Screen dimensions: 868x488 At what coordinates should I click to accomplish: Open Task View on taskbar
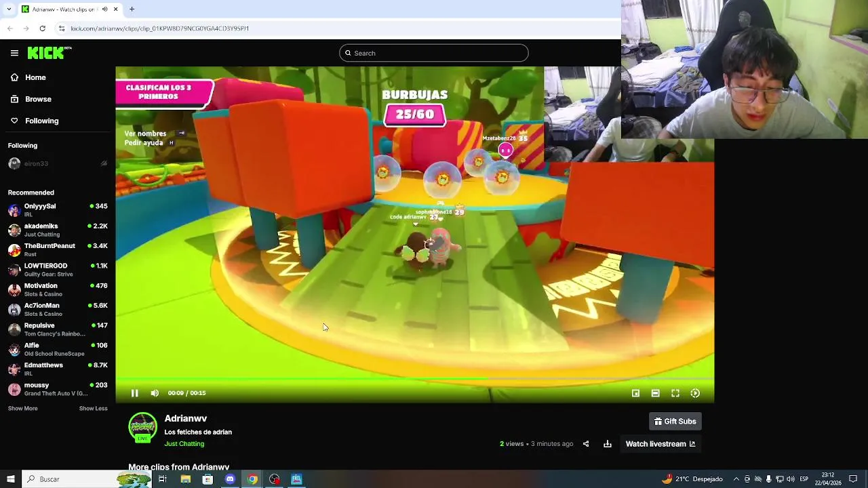(163, 479)
